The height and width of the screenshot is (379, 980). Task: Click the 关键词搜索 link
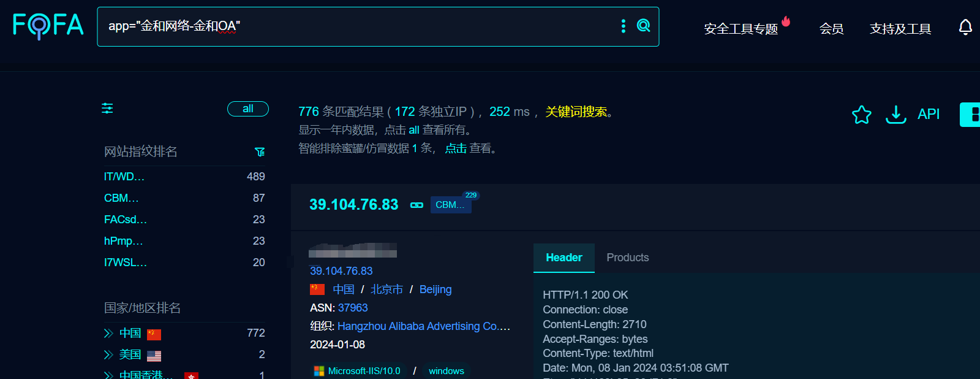pyautogui.click(x=576, y=112)
